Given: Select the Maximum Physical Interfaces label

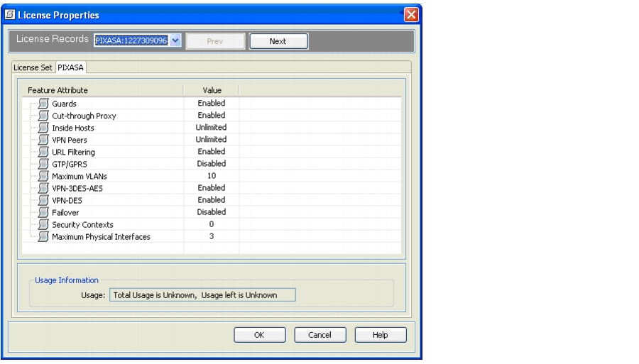Looking at the screenshot, I should [101, 236].
